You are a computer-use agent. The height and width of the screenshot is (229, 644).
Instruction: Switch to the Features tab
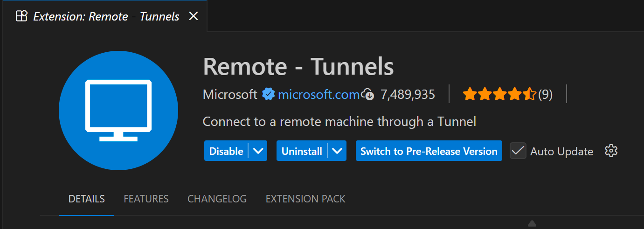tap(146, 199)
